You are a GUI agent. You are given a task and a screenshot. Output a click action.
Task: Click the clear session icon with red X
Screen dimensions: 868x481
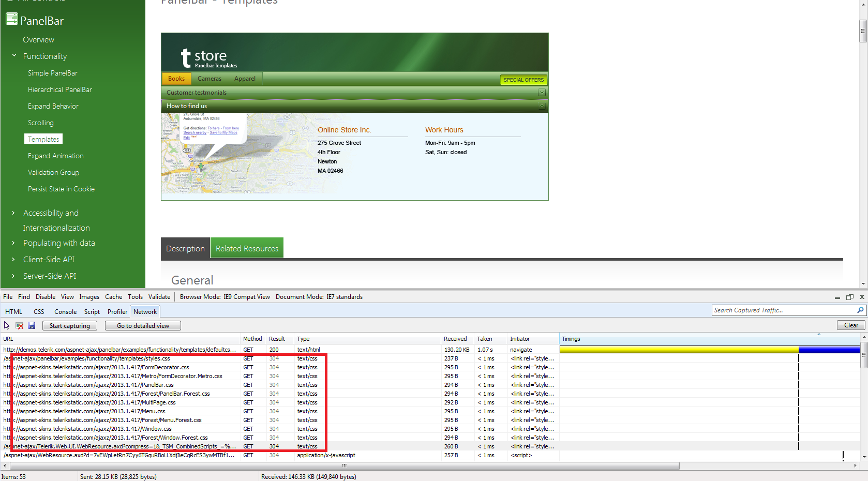19,325
